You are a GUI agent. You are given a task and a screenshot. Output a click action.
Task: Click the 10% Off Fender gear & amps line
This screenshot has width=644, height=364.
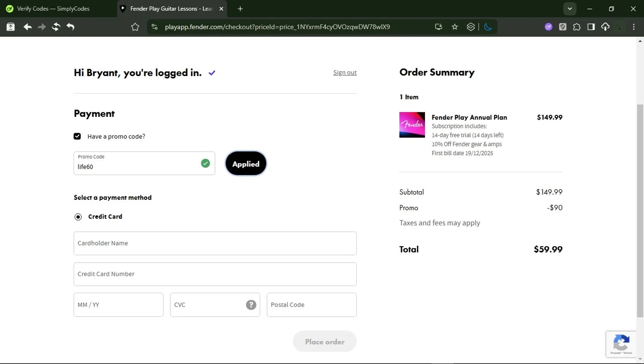tap(467, 144)
